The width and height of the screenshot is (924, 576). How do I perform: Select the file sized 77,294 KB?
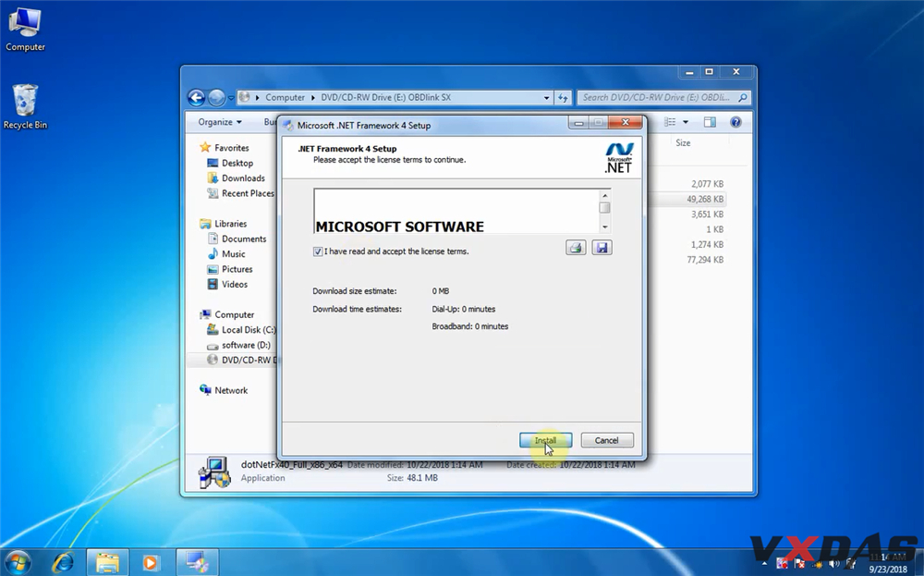(x=705, y=260)
